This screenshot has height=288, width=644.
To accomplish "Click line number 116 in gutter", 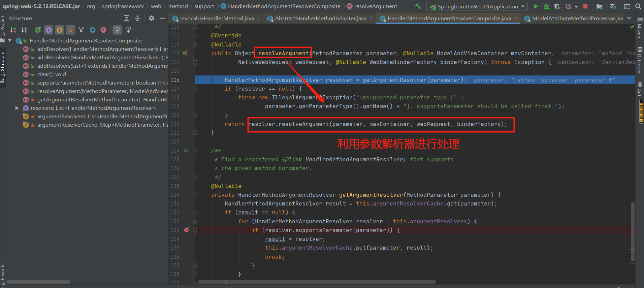I will [175, 80].
